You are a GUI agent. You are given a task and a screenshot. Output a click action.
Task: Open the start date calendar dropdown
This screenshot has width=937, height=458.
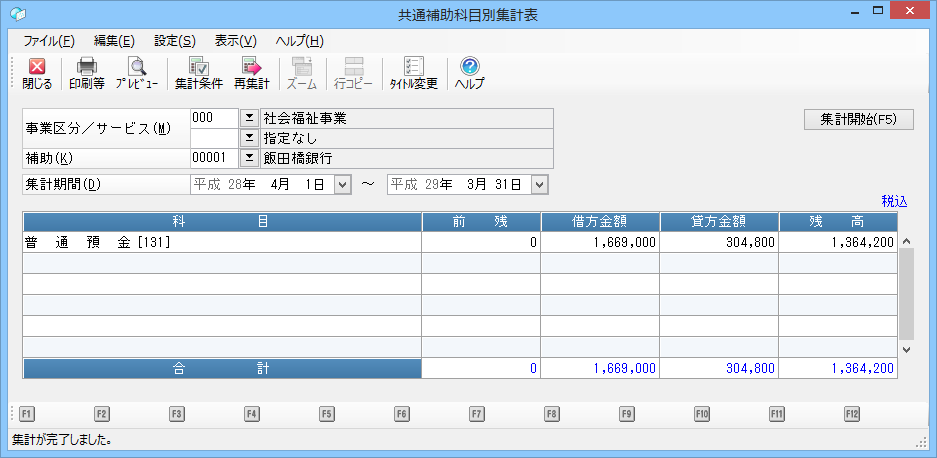point(342,184)
